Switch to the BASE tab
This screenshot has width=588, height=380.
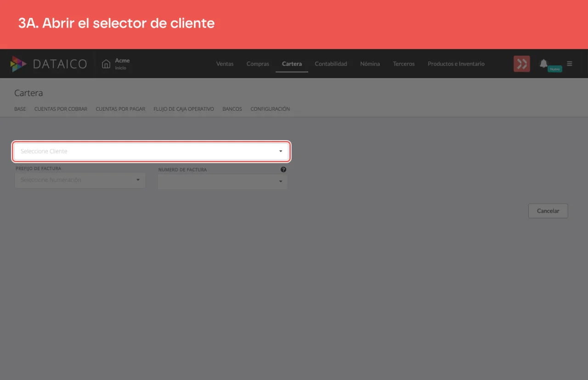[x=20, y=109]
